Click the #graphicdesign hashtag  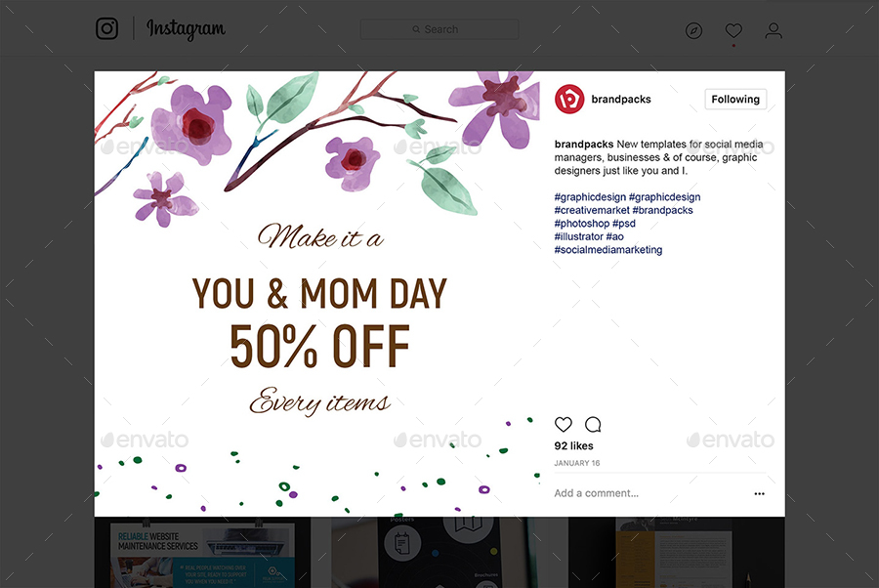pos(591,196)
